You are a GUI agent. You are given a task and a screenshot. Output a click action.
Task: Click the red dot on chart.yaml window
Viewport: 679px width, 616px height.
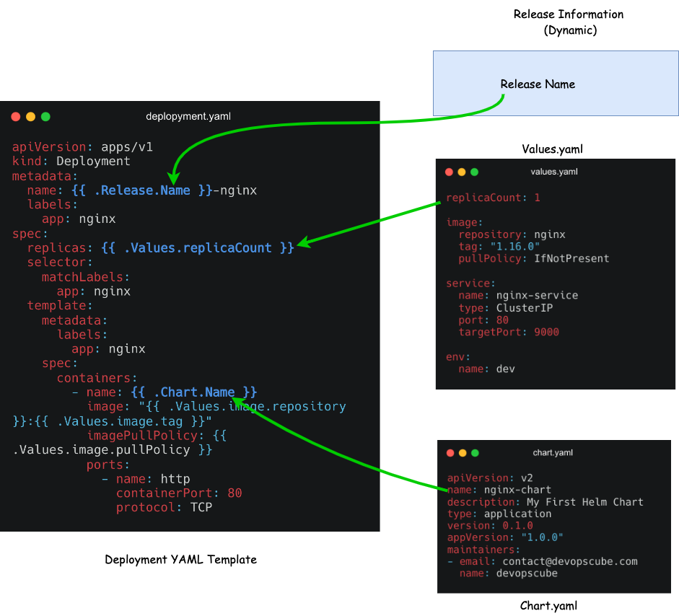point(449,452)
